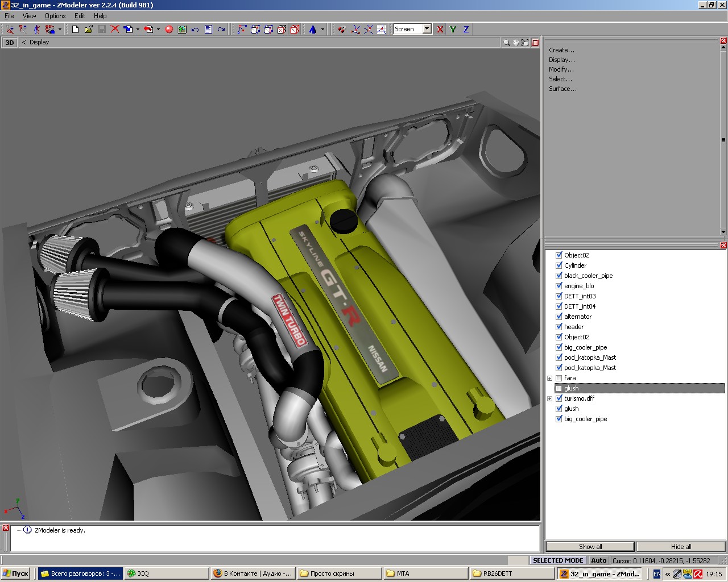Uncheck the turismo.dff checkbox
The height and width of the screenshot is (582, 728).
click(x=559, y=398)
